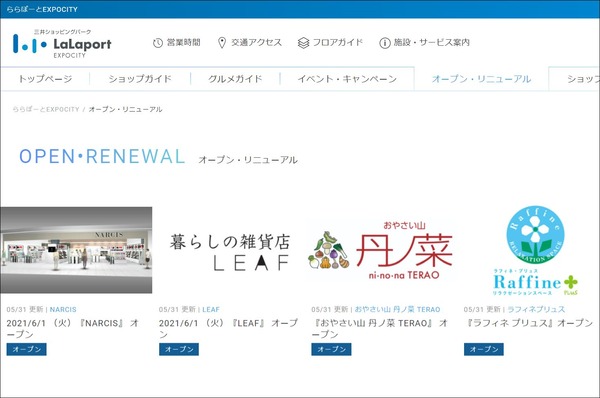Open the 『ラフィネ プリュス』オープン article title
Screen dimensions: 600x398
(528, 323)
